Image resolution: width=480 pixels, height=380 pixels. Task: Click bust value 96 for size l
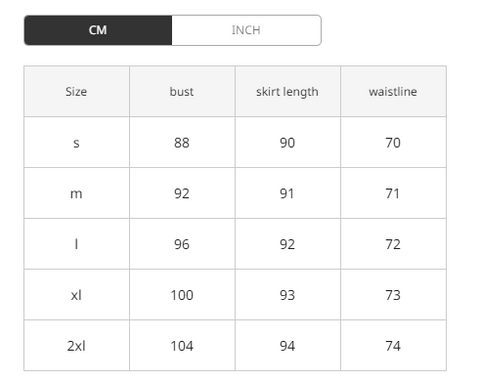coord(182,244)
